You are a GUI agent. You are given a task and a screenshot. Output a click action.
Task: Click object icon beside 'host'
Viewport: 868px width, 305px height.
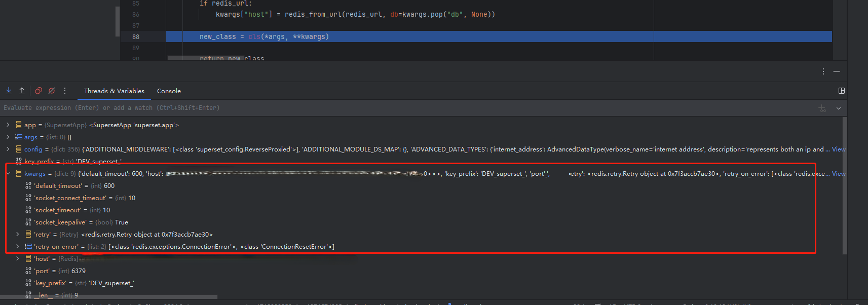[28, 258]
